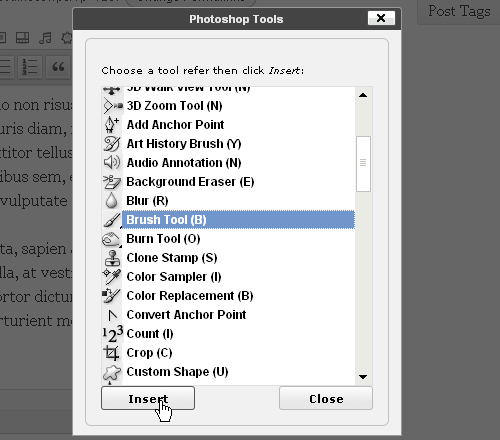Click the Crop tool icon
Screen dimensions: 500x440
coord(112,353)
